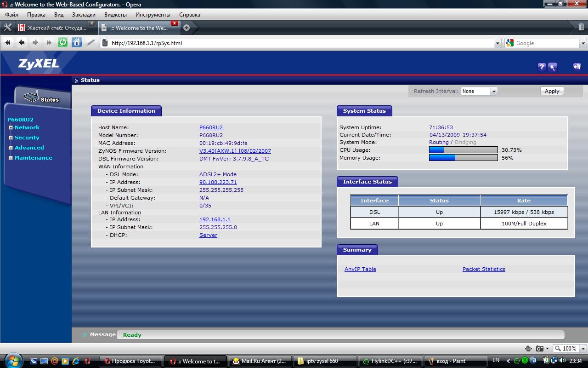Switch to FlylinkDC++ taskbar window
The image size is (588, 368).
pyautogui.click(x=390, y=361)
